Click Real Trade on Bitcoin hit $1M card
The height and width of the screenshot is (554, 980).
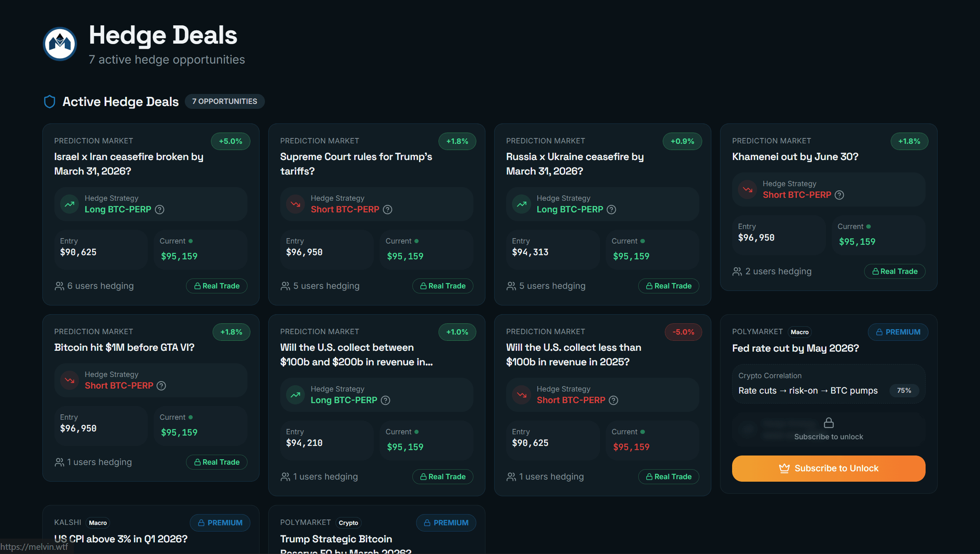[x=217, y=462]
